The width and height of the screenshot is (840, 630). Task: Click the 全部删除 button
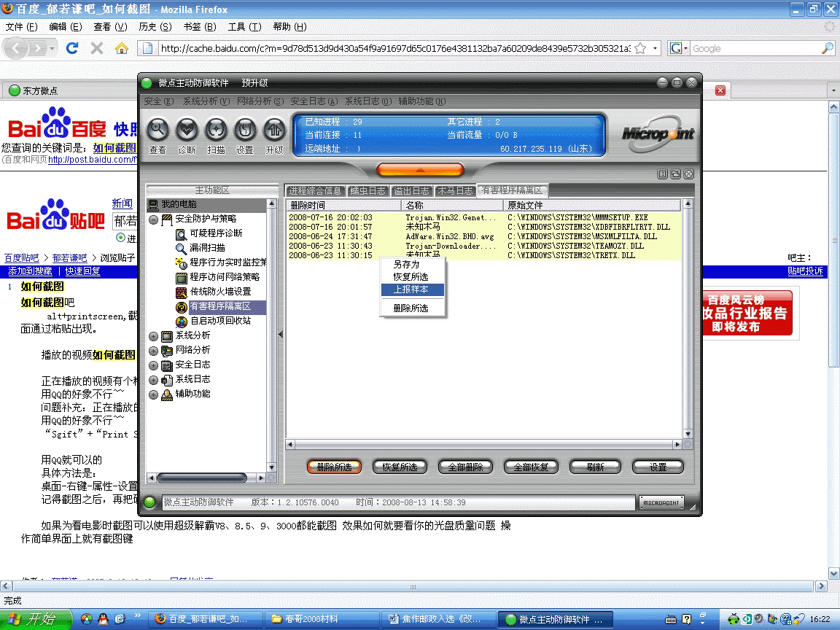click(x=465, y=467)
